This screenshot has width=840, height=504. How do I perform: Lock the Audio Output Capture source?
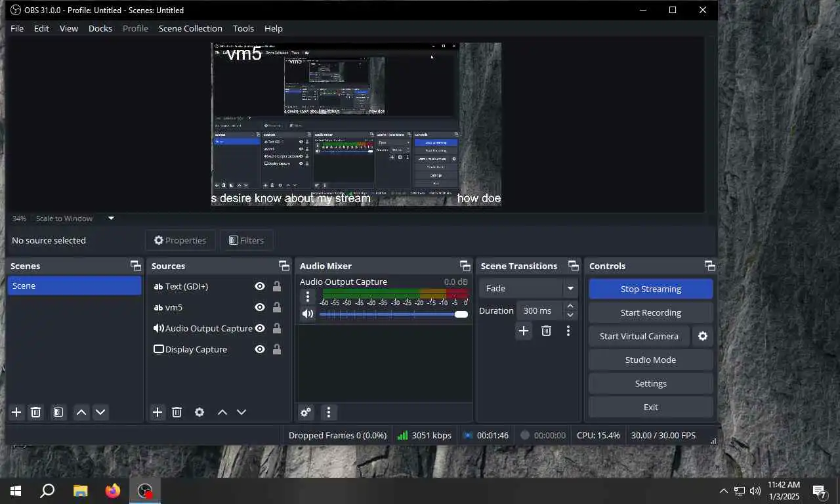click(277, 328)
